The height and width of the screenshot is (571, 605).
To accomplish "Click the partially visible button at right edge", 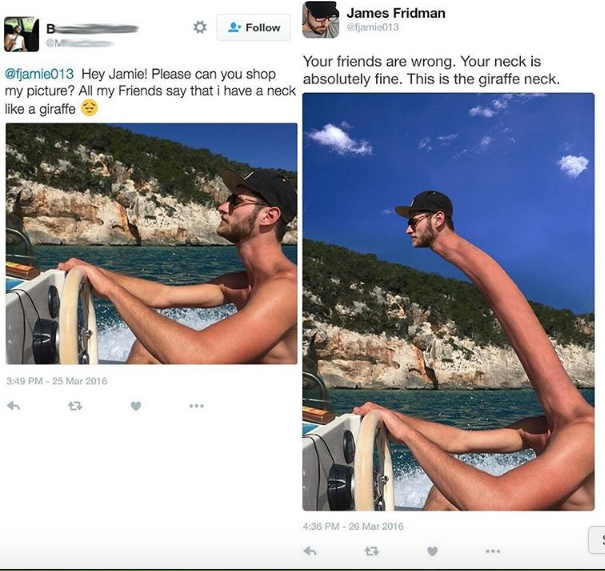I will click(597, 539).
